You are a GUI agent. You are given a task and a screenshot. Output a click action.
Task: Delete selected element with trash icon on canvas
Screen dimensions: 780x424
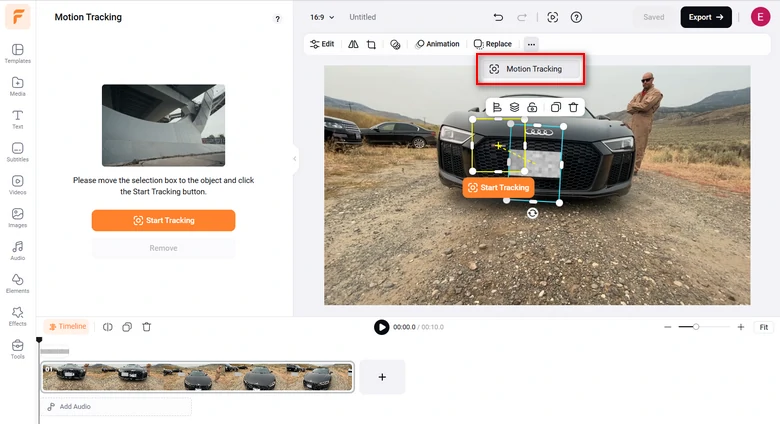click(x=574, y=107)
